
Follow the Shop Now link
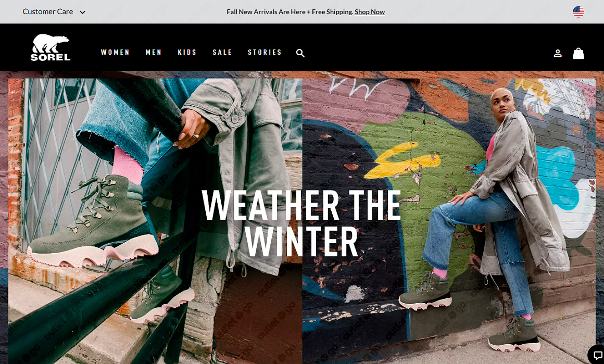370,12
